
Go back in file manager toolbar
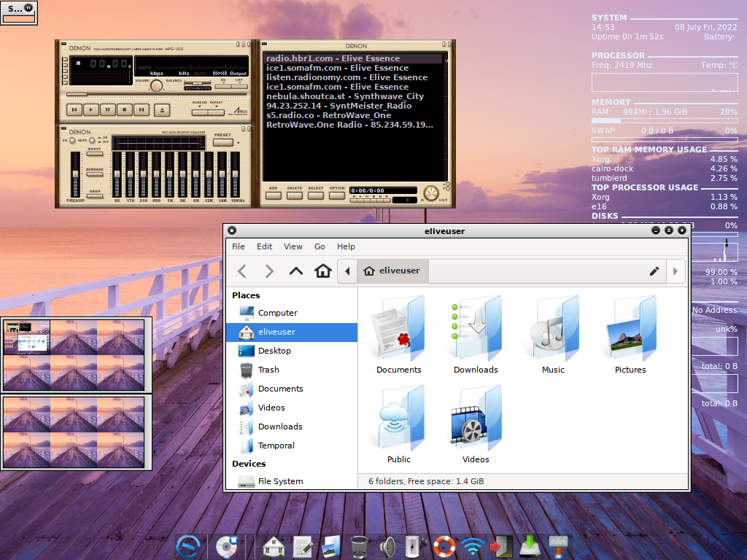242,271
